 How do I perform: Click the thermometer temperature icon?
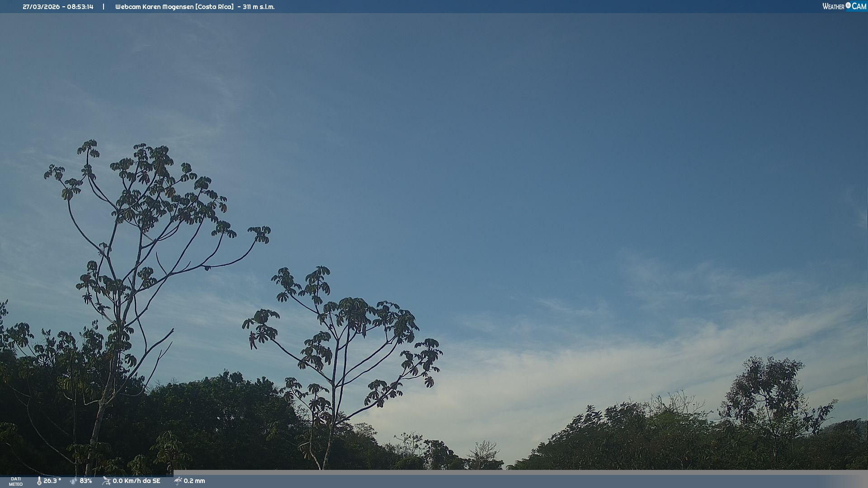[x=39, y=481]
